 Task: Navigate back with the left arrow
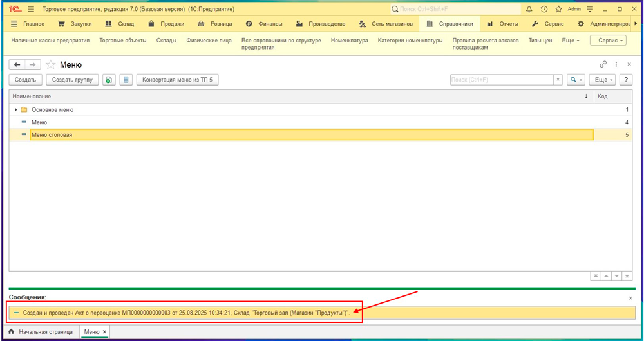[x=17, y=65]
